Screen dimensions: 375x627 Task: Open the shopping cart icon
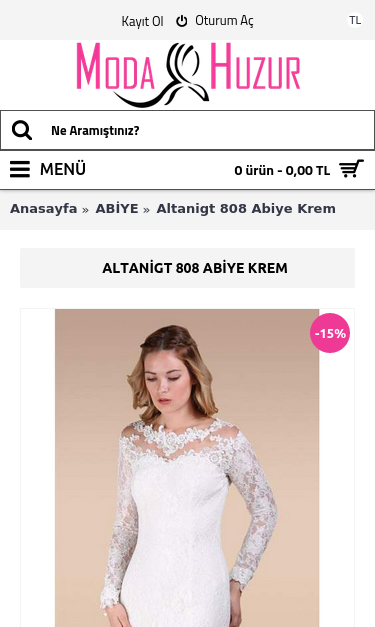click(x=351, y=169)
